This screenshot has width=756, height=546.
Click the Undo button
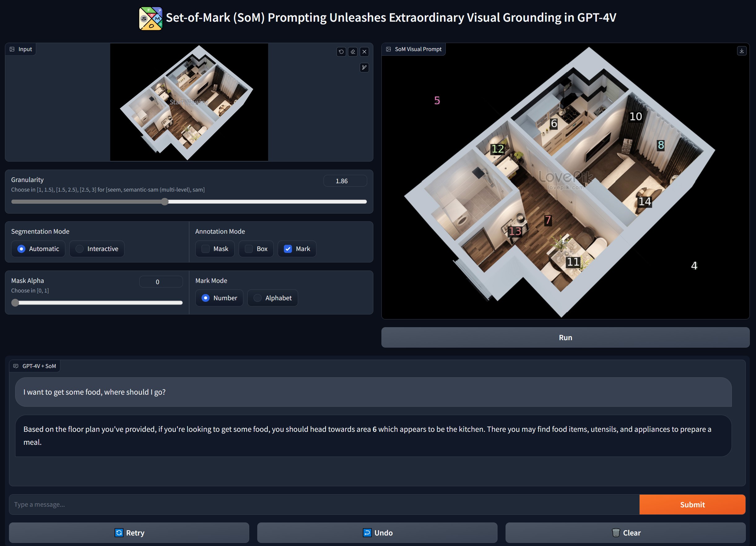click(377, 533)
